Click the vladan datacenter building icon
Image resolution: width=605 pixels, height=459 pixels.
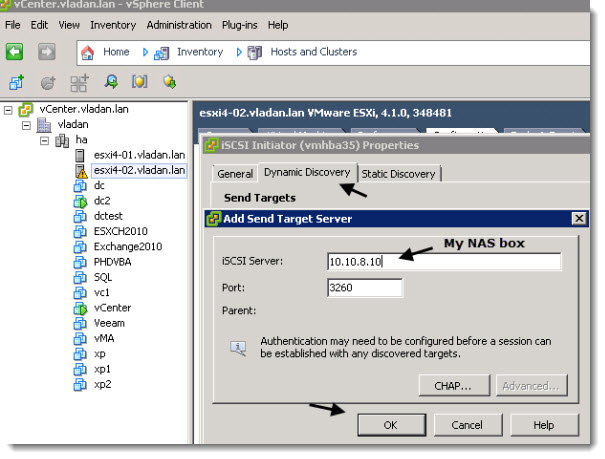click(x=44, y=125)
